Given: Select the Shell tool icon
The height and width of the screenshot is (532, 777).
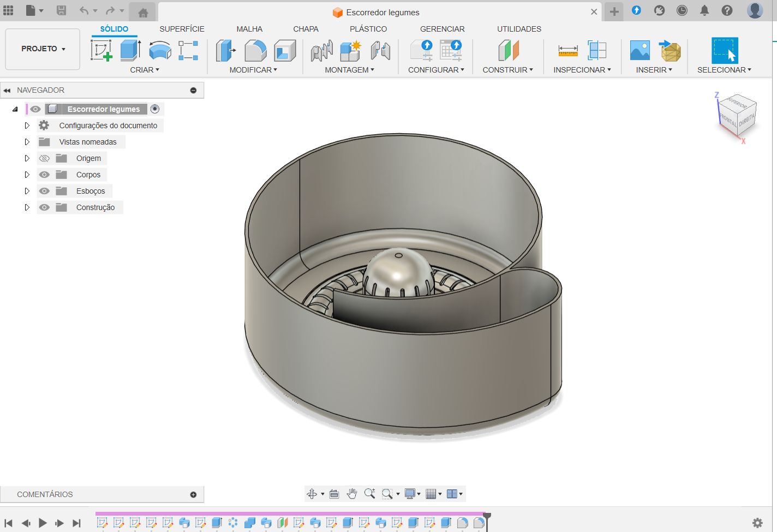Looking at the screenshot, I should [285, 51].
